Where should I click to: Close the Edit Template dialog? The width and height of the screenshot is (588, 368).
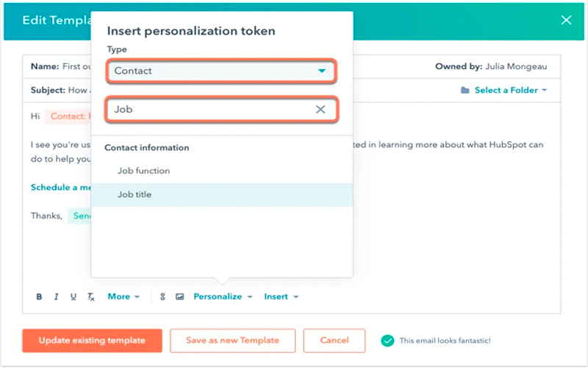click(566, 20)
